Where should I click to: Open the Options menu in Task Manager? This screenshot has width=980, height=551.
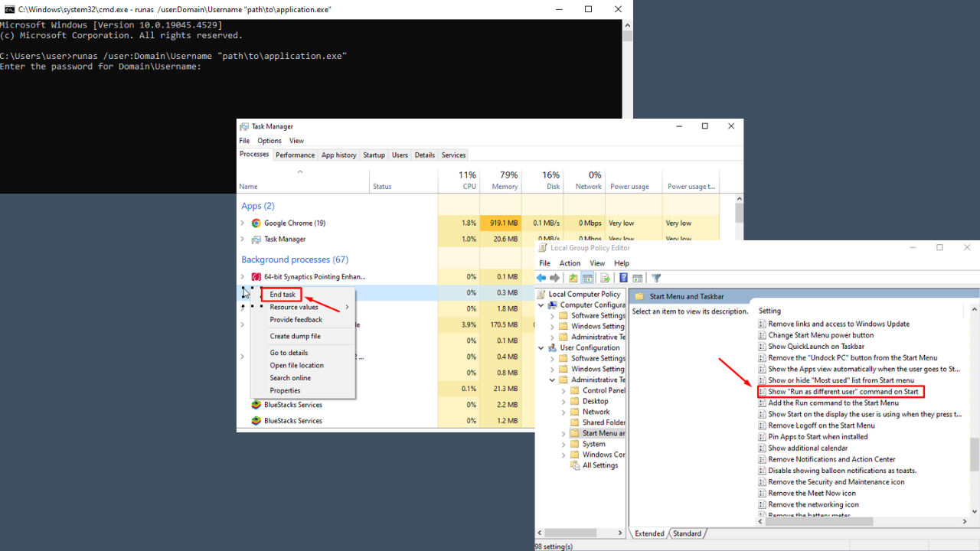coord(269,141)
